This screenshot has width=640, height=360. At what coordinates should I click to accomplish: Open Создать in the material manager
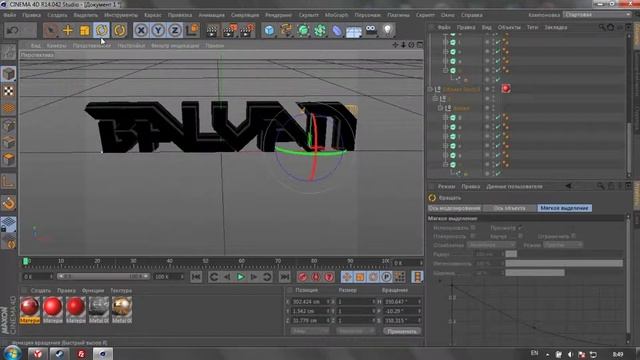[x=41, y=291]
